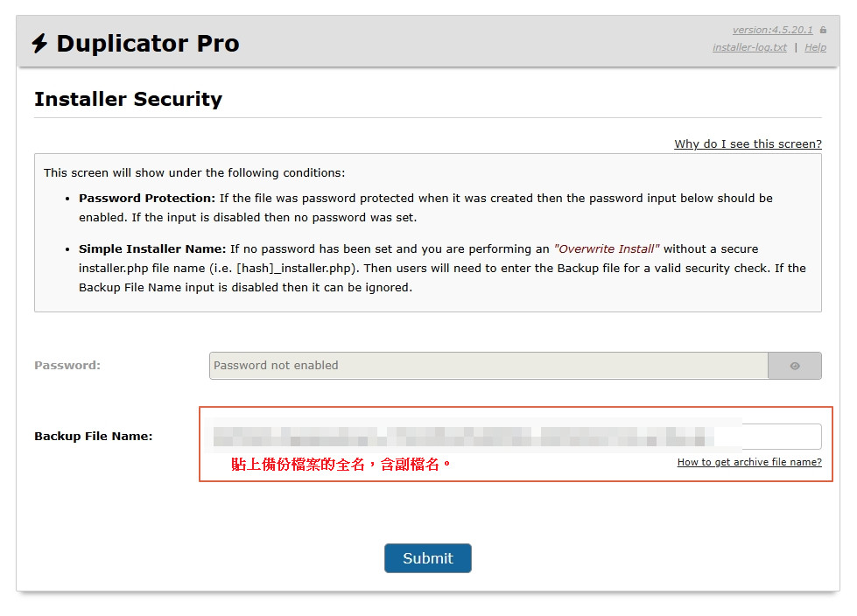Click the "Backup File Name:" label

pyautogui.click(x=93, y=436)
